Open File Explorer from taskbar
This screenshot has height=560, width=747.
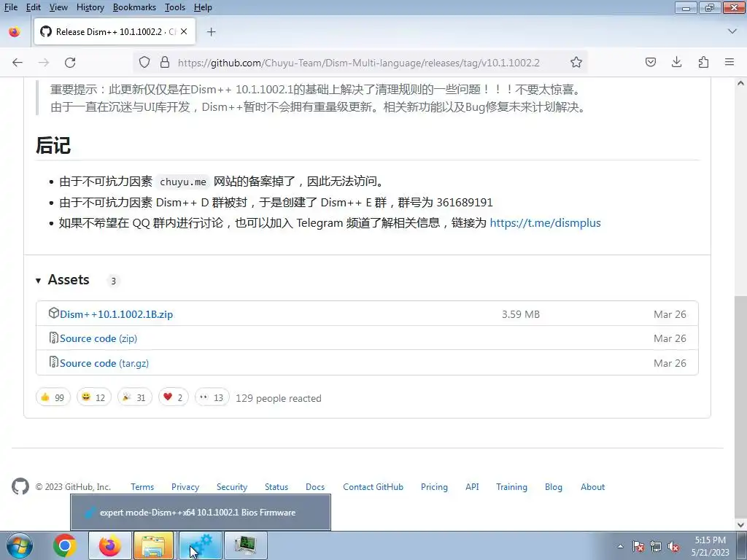[x=153, y=545]
